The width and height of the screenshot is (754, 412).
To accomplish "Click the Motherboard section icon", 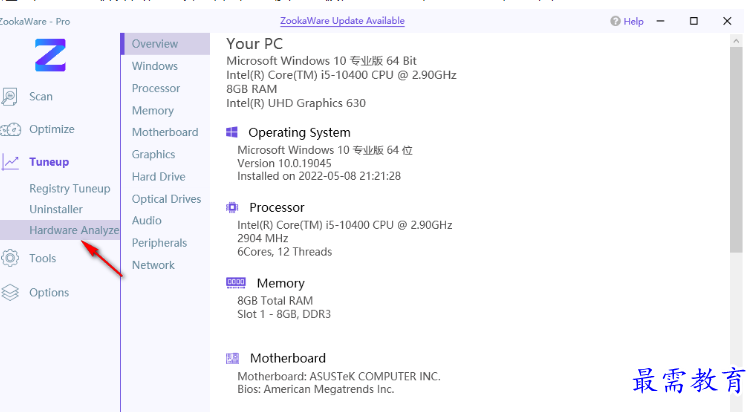I will [232, 358].
